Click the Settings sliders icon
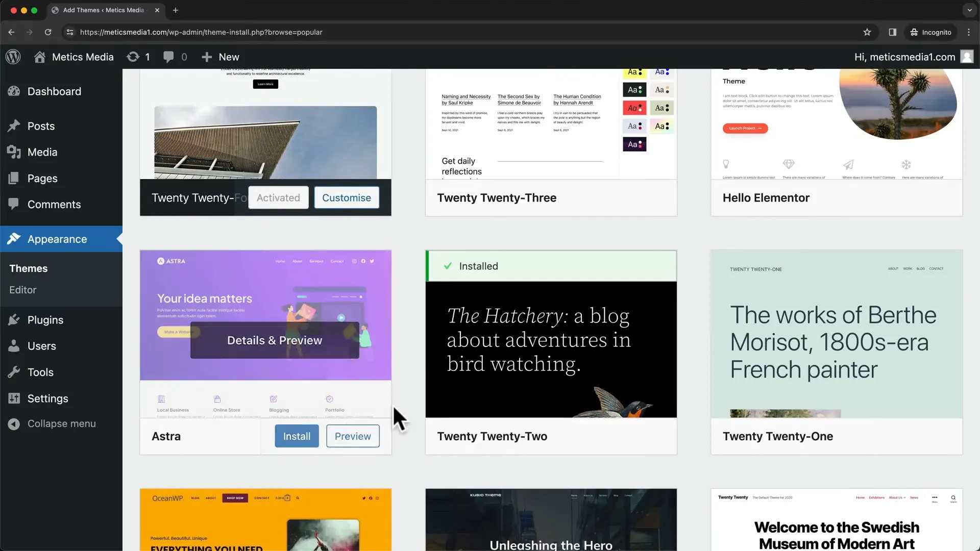This screenshot has width=980, height=551. (x=14, y=398)
